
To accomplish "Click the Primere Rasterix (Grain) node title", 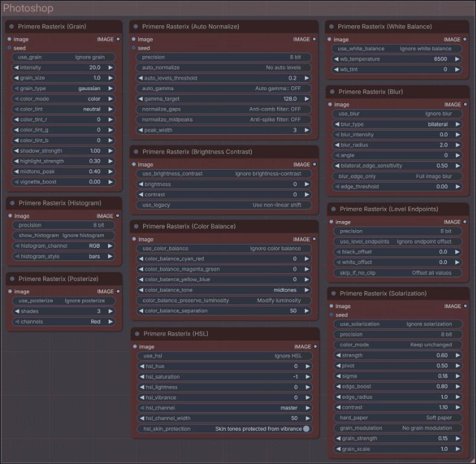I will point(52,27).
